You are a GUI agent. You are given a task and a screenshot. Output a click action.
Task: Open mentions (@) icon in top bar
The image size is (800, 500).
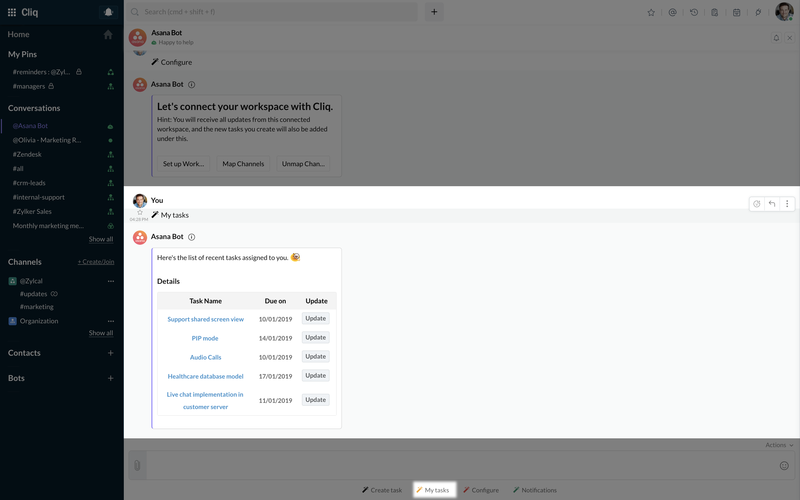pyautogui.click(x=672, y=12)
